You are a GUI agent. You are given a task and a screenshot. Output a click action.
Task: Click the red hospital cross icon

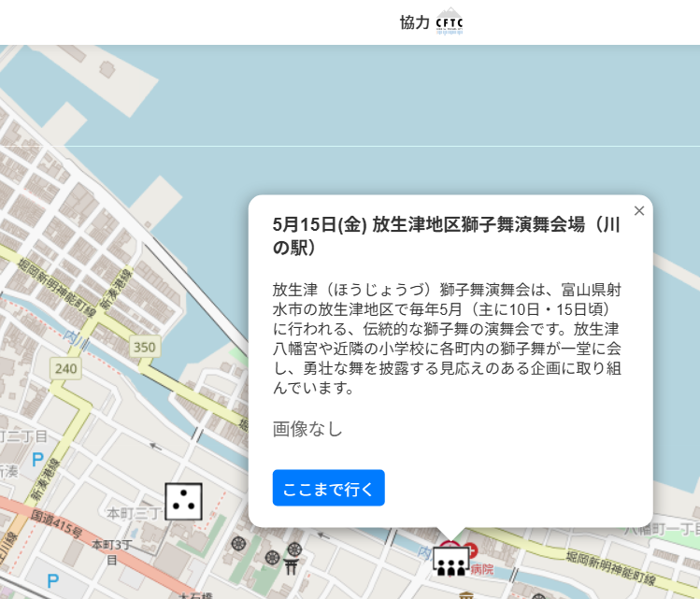(472, 549)
